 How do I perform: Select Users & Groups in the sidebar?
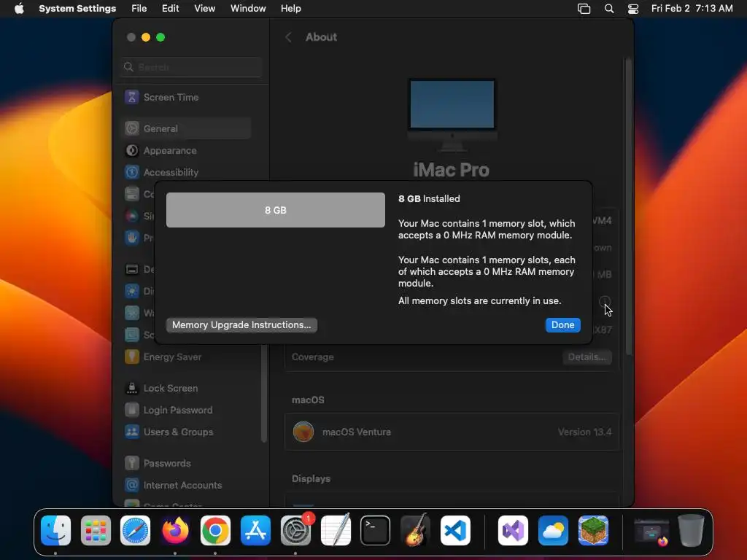186,432
